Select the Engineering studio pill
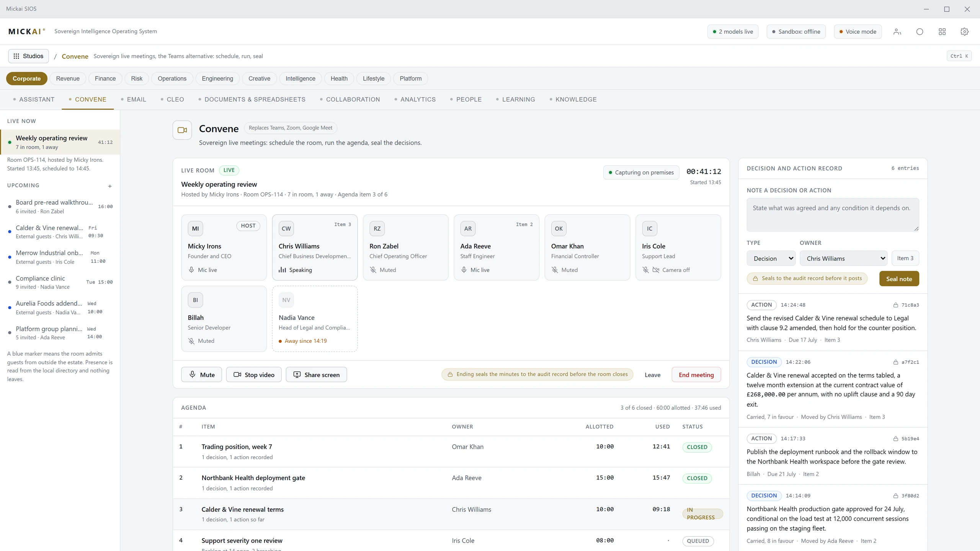 [x=217, y=78]
